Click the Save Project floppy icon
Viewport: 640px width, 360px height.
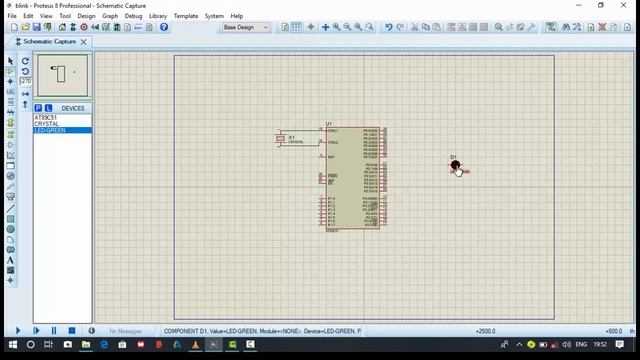click(x=37, y=27)
